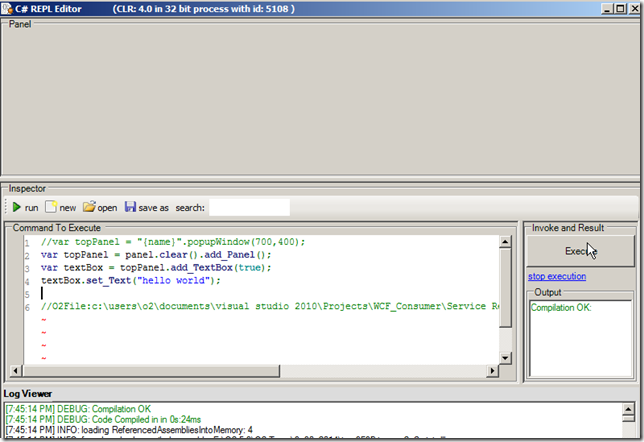Focus the search input field

click(249, 207)
